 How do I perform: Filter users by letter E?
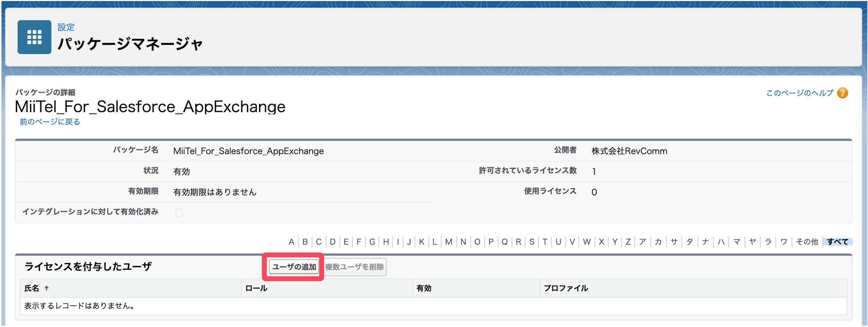click(x=346, y=242)
